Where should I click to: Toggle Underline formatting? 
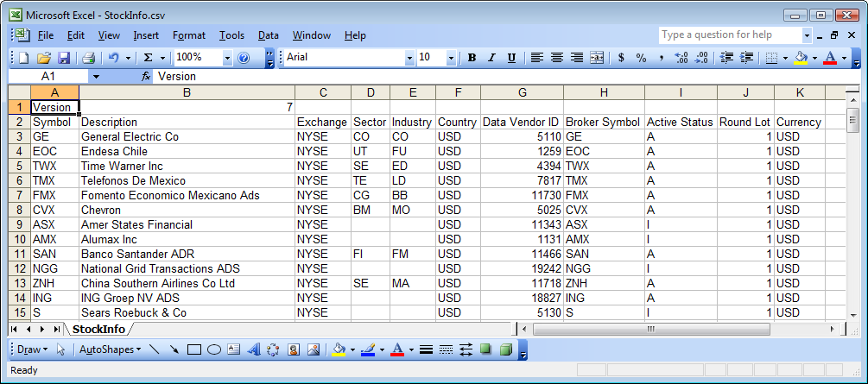(x=511, y=58)
